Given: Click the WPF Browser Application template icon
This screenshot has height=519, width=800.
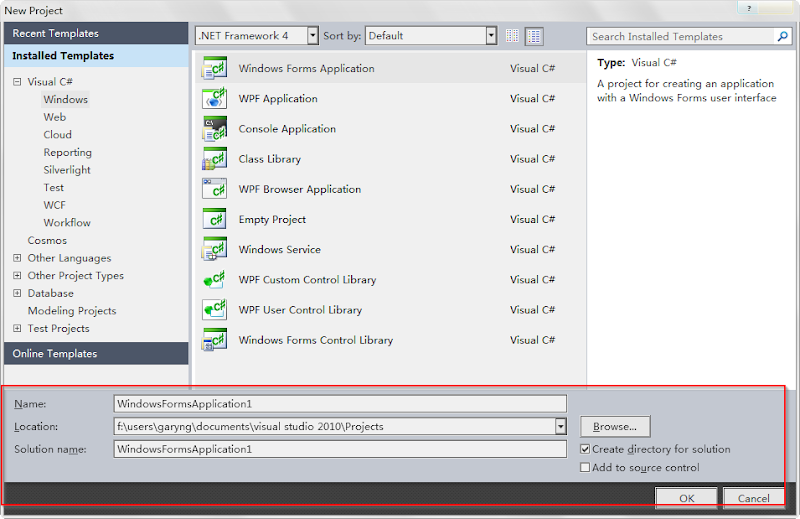Looking at the screenshot, I should click(x=214, y=189).
